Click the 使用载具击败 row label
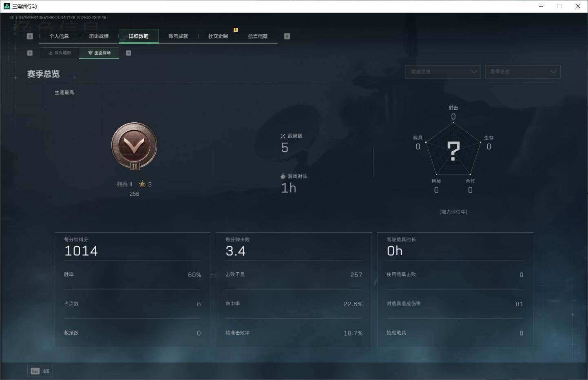 401,274
